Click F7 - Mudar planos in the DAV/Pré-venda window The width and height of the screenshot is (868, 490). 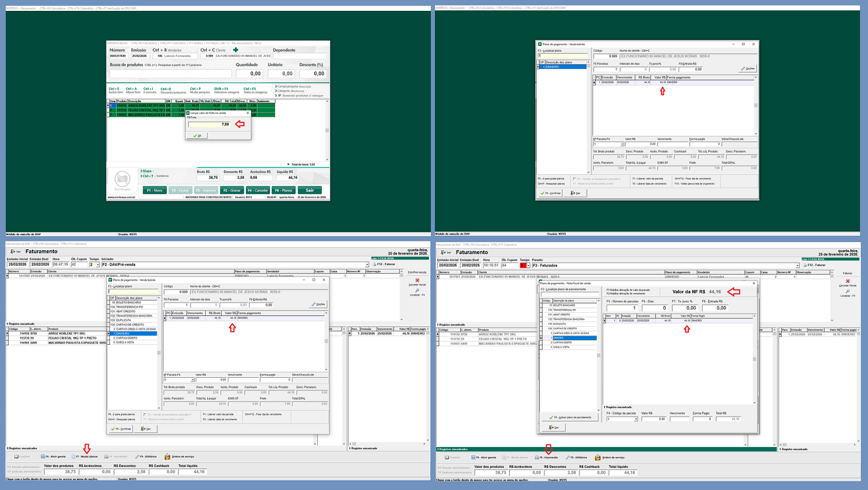tap(85, 456)
